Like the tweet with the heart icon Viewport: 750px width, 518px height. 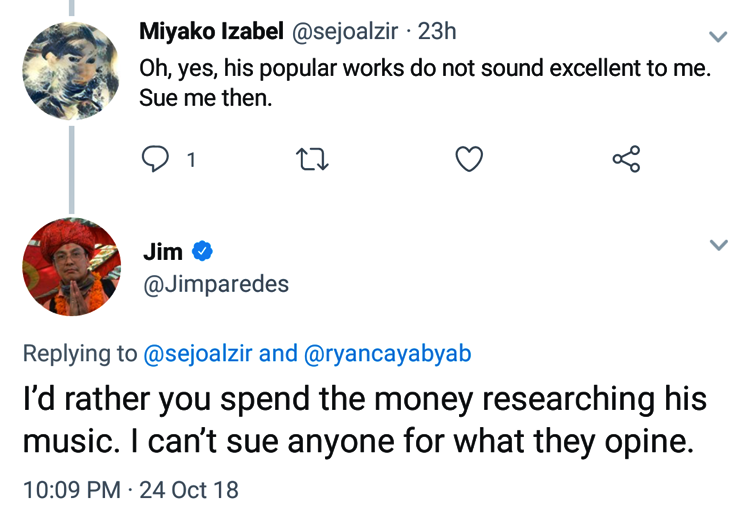pos(469,158)
